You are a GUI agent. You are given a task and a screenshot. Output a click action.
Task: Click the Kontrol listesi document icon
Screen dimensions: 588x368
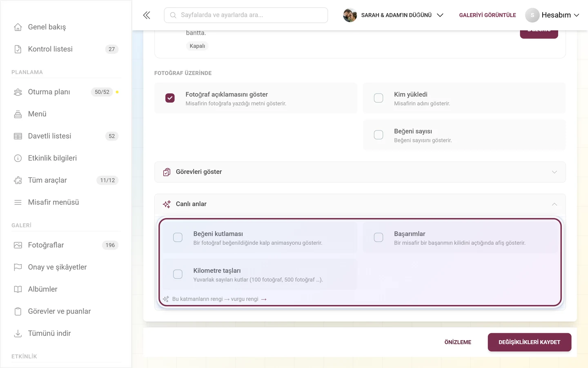click(18, 49)
